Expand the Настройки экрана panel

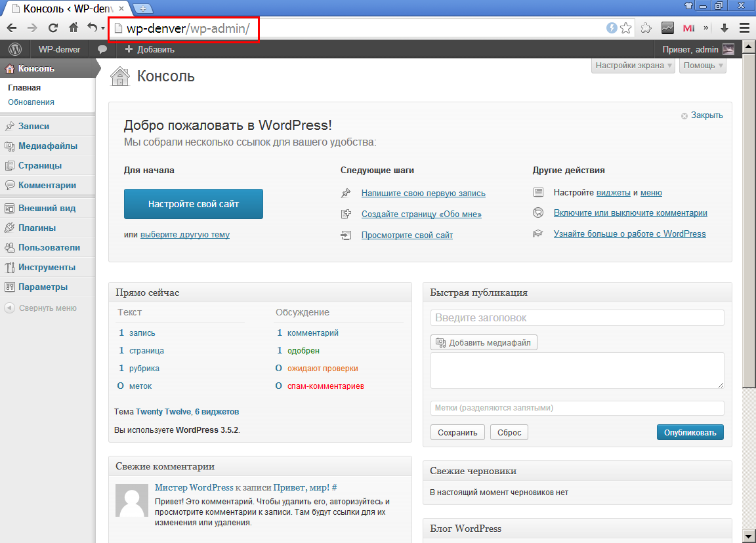[x=633, y=66]
